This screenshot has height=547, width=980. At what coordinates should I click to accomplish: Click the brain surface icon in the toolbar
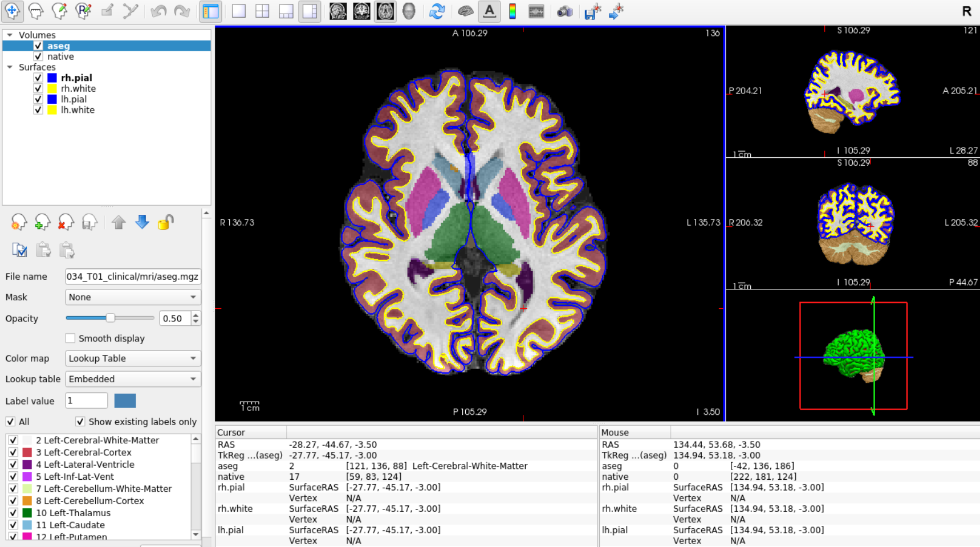click(466, 11)
